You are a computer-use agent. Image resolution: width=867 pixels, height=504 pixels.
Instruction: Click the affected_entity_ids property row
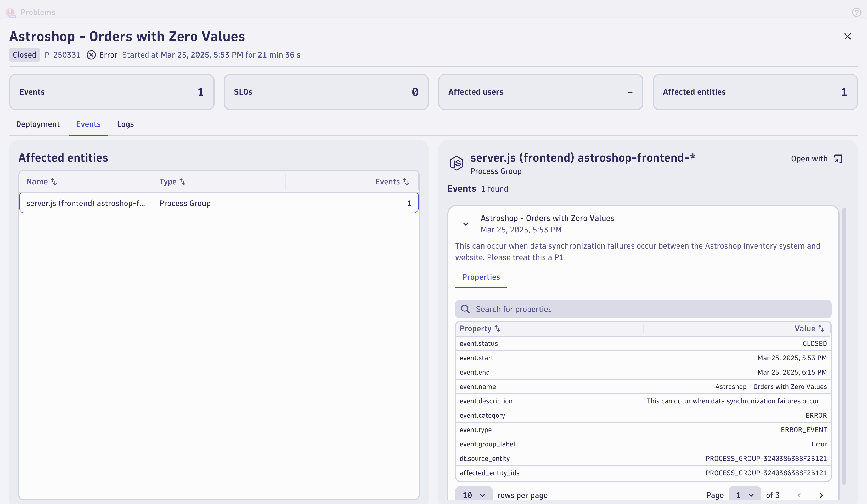tap(643, 473)
